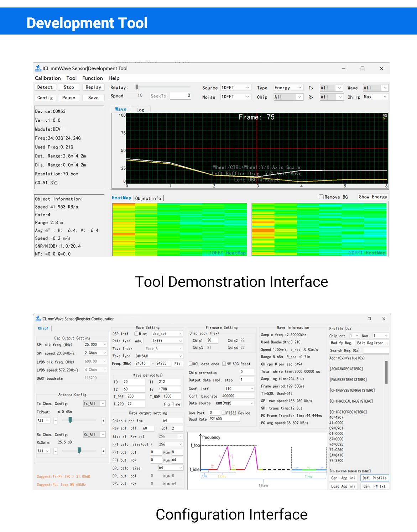Switch to the Log tab
417x532 pixels.
(140, 110)
